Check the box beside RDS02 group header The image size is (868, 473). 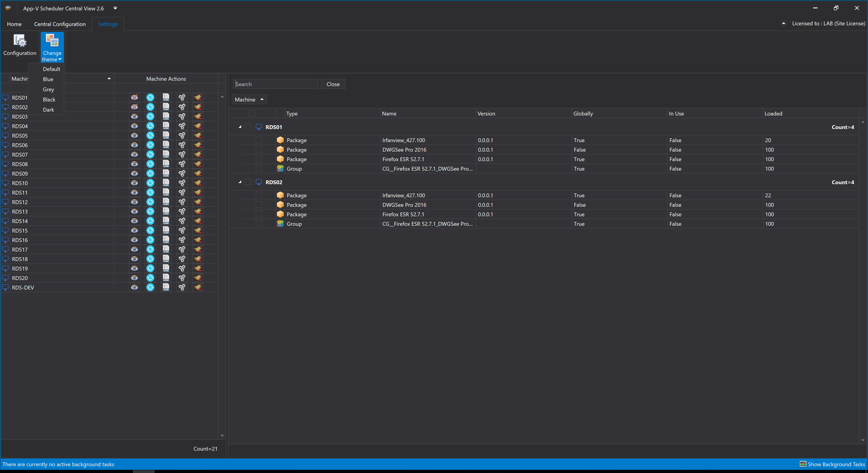[248, 182]
